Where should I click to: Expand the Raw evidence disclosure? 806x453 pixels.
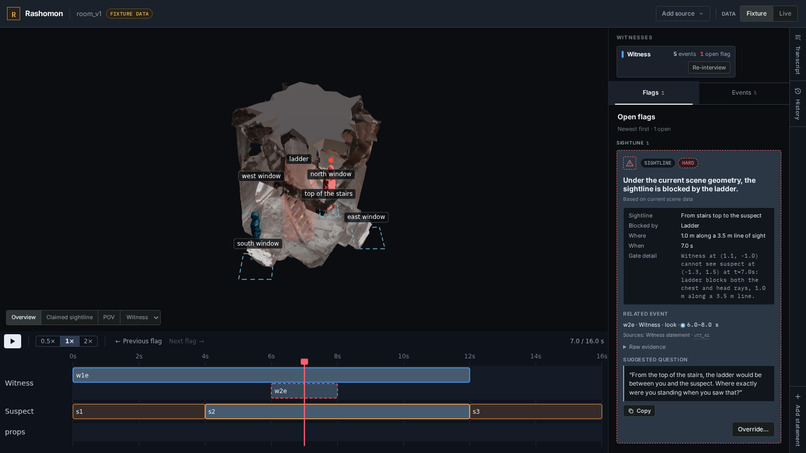point(645,347)
